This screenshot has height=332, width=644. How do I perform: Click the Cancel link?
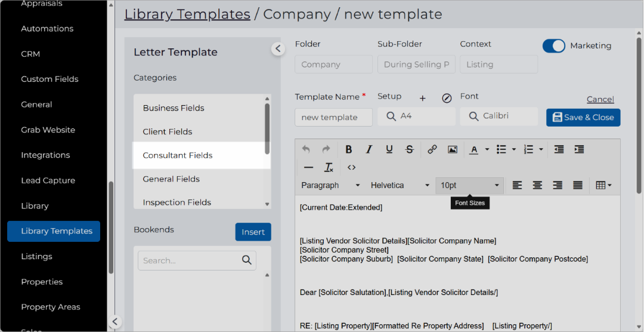[x=600, y=99]
